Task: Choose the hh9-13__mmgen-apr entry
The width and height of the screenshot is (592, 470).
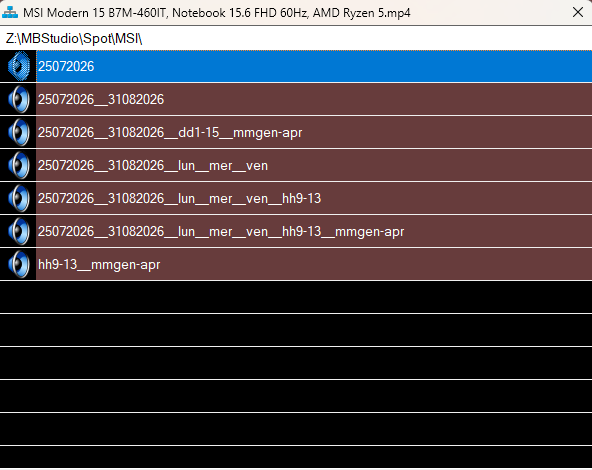Action: pyautogui.click(x=314, y=265)
